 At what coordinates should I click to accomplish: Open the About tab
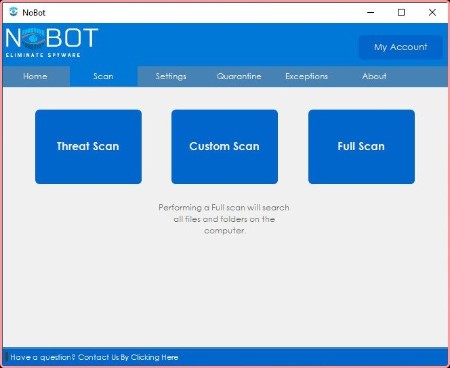[x=374, y=76]
